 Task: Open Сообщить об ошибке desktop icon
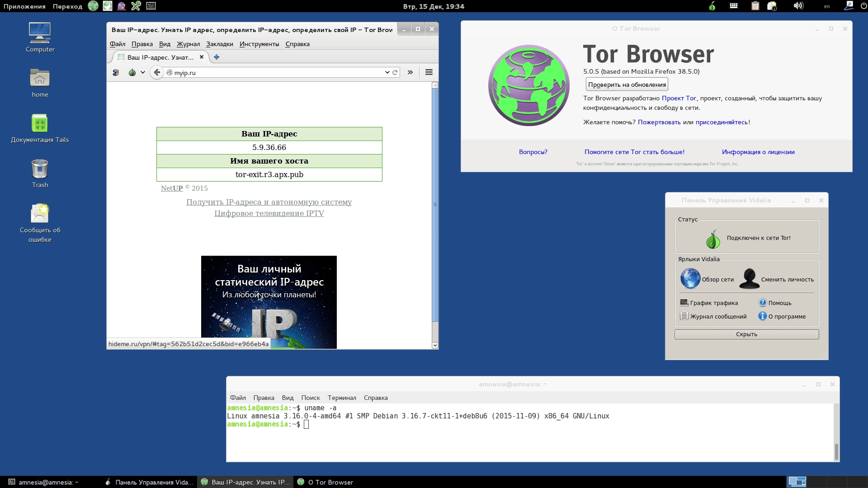point(40,223)
